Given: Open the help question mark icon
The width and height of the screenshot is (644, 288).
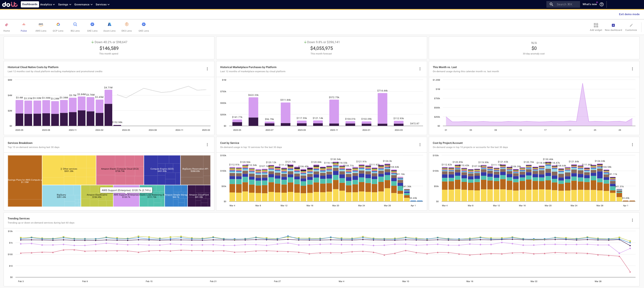Looking at the screenshot, I should [x=601, y=4].
